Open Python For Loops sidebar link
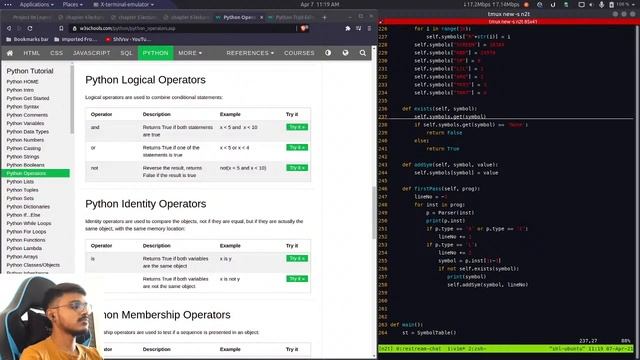This screenshot has width=640, height=360. click(x=26, y=231)
